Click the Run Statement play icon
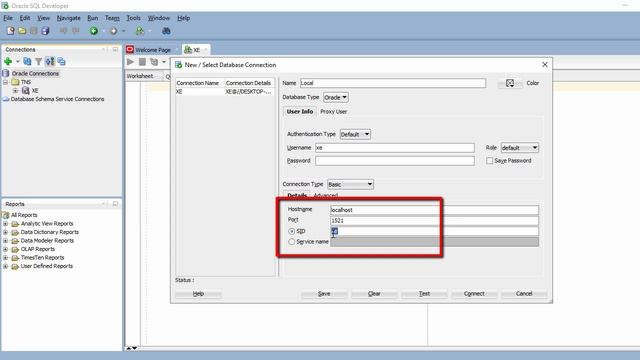Screen dimensions: 640x360 [x=130, y=62]
